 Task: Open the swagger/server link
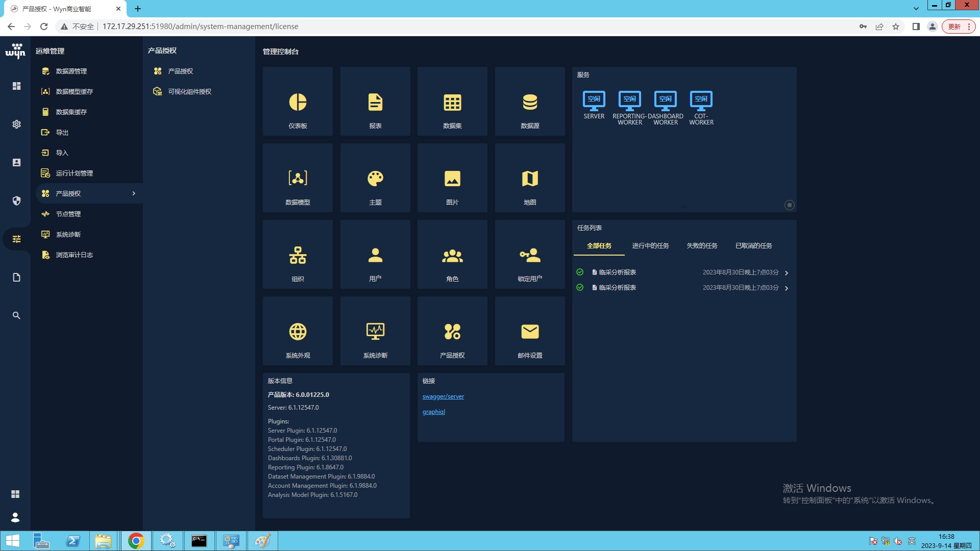pyautogui.click(x=443, y=396)
